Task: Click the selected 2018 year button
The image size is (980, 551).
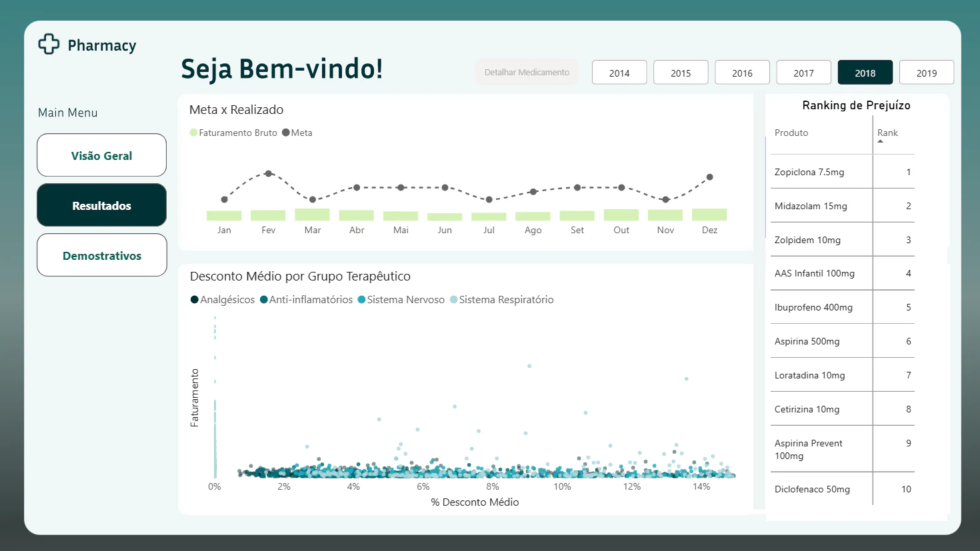Action: pyautogui.click(x=865, y=73)
